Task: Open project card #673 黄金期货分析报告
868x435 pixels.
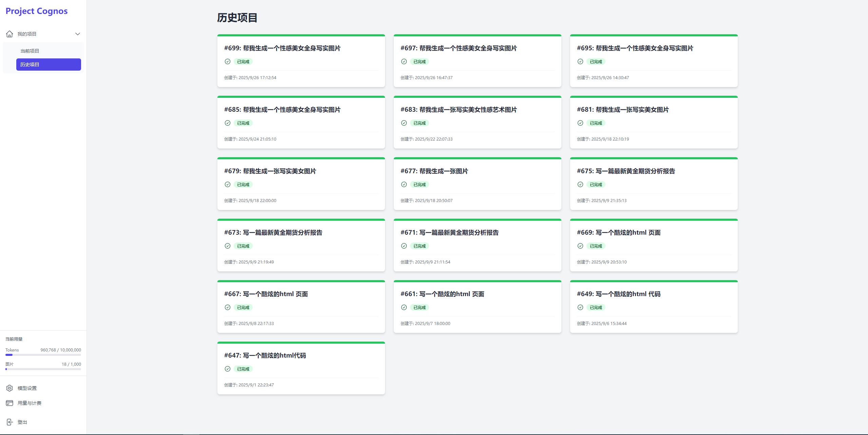Action: tap(273, 233)
